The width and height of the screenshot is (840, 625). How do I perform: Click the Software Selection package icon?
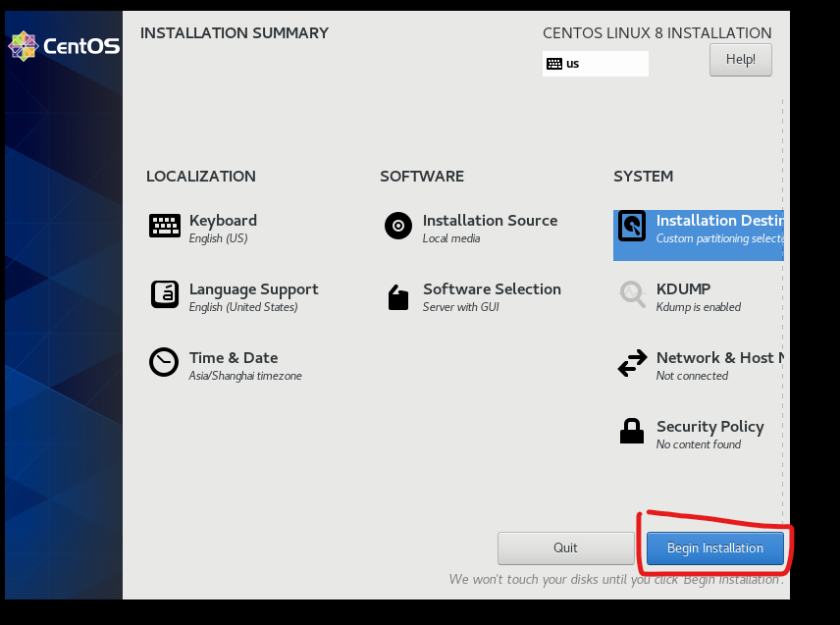click(x=398, y=297)
